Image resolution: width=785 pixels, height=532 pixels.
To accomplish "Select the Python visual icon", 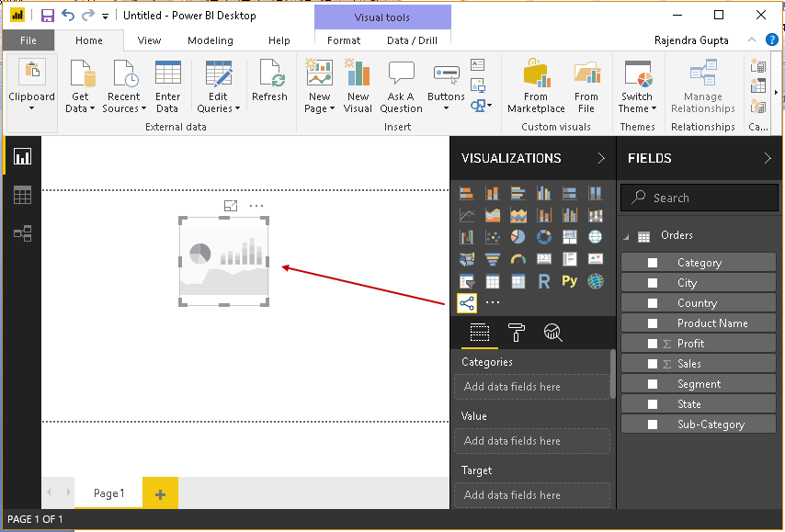I will click(x=569, y=281).
